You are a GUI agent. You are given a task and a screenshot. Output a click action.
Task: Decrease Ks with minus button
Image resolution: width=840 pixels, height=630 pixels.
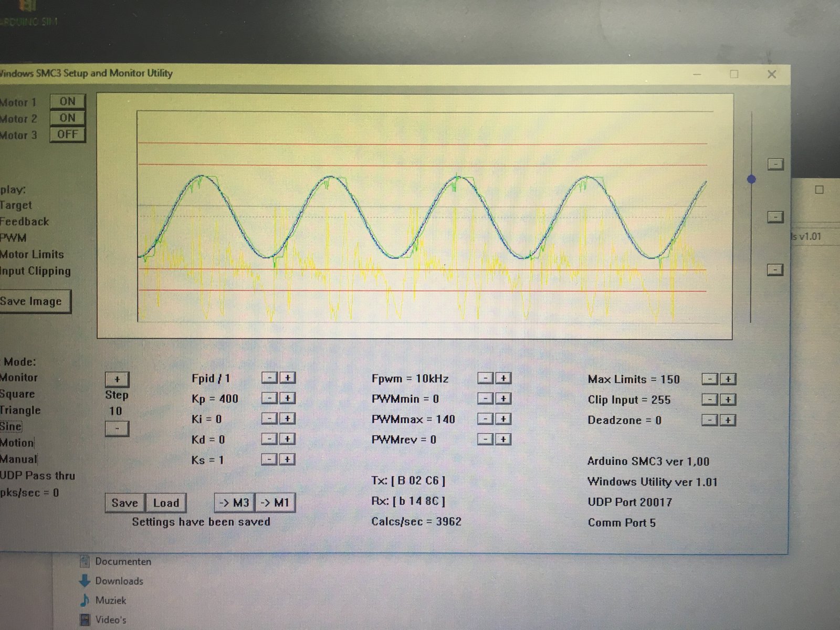pyautogui.click(x=269, y=459)
